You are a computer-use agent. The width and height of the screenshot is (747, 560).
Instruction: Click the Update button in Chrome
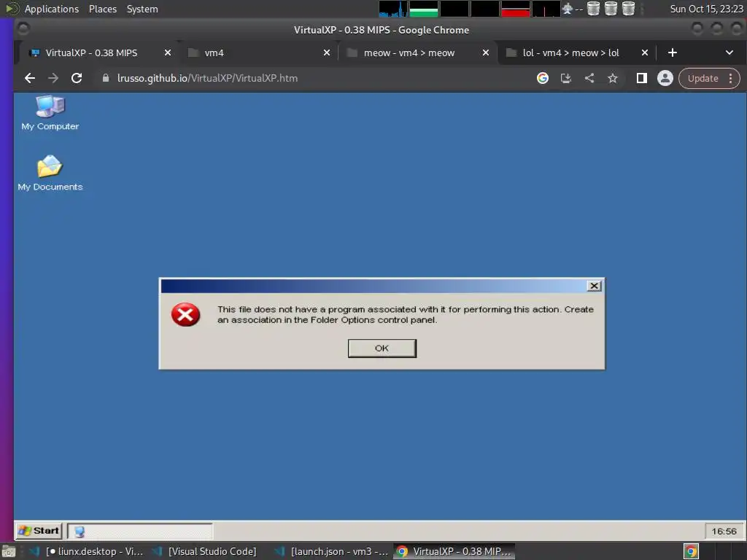(703, 78)
